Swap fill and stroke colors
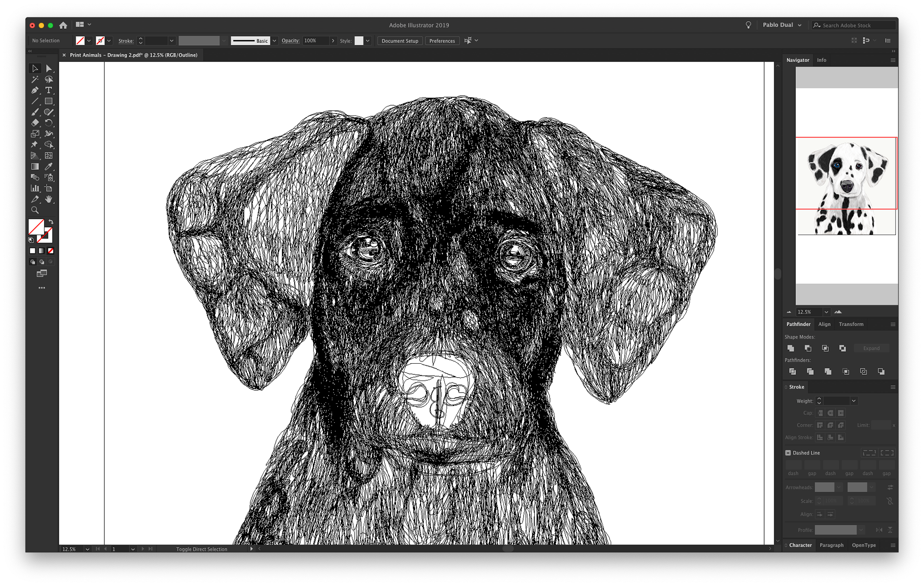 click(x=51, y=222)
